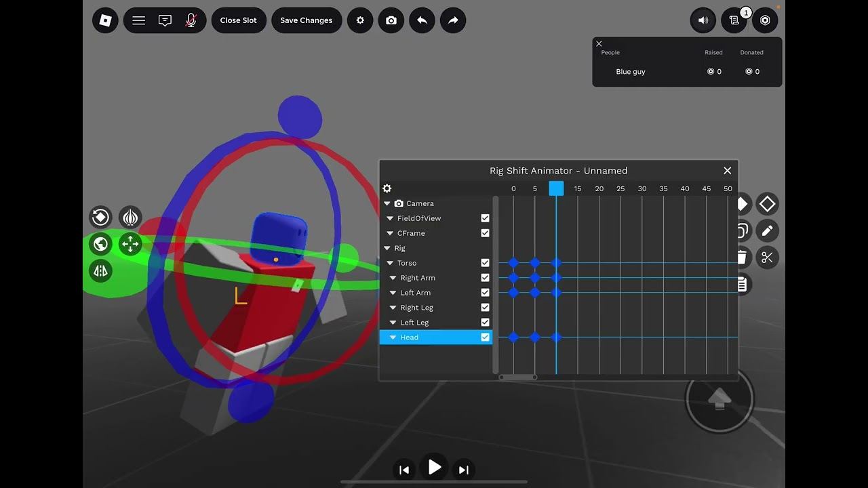Click the pencil edit icon

coord(767,230)
